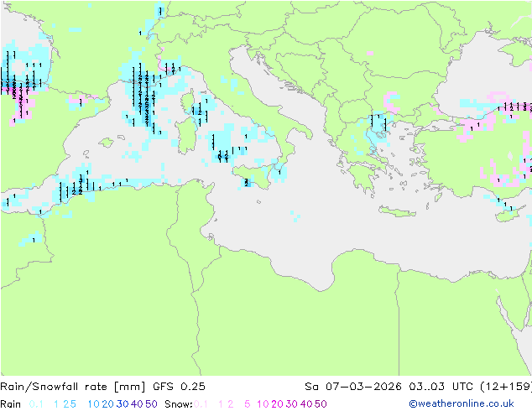Image resolution: width=532 pixels, height=411 pixels.
Task: Click the rain legend value 0.1
Action: coord(36,404)
